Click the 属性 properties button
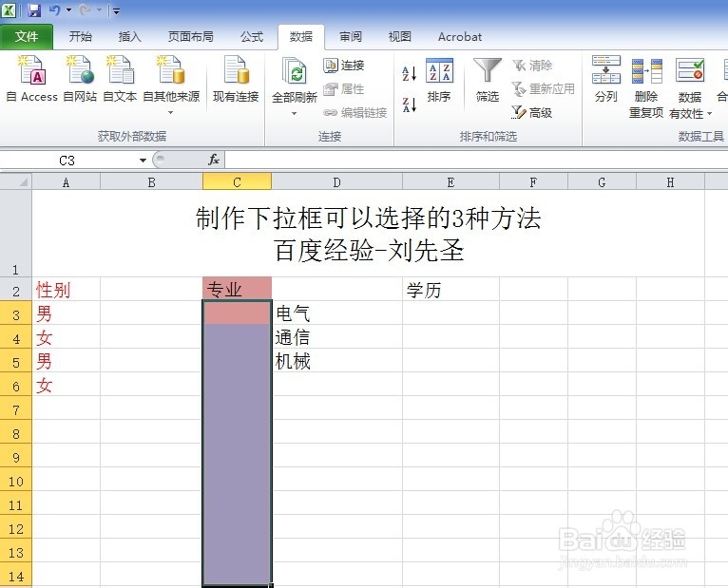 coord(344,88)
